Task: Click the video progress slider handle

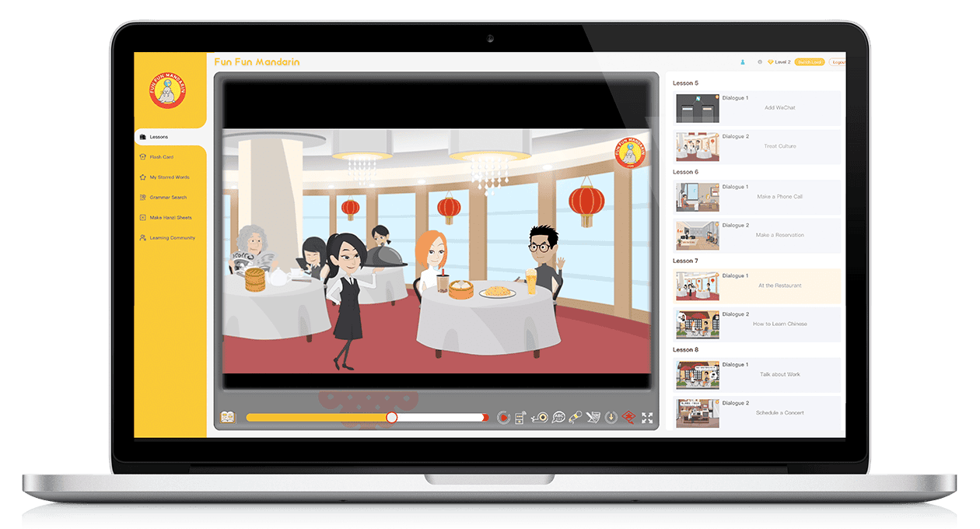Action: 392,418
